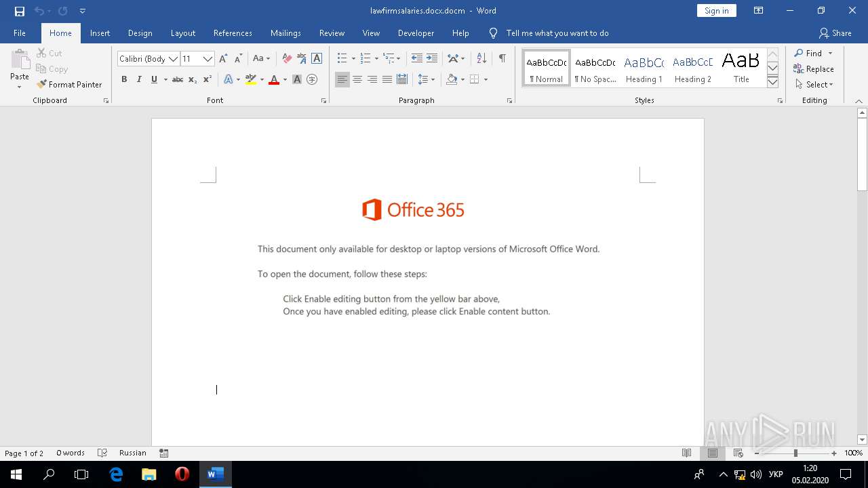Open borders dropdown arrow
The width and height of the screenshot is (868, 488).
[x=486, y=79]
